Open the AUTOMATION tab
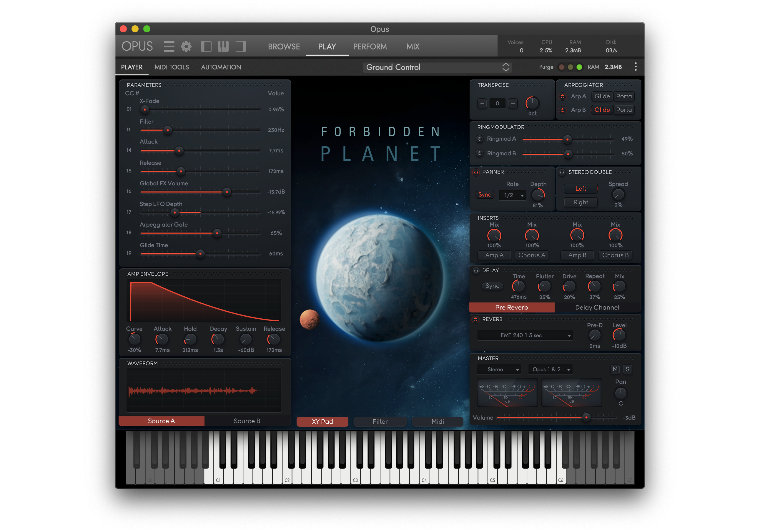 tap(221, 67)
